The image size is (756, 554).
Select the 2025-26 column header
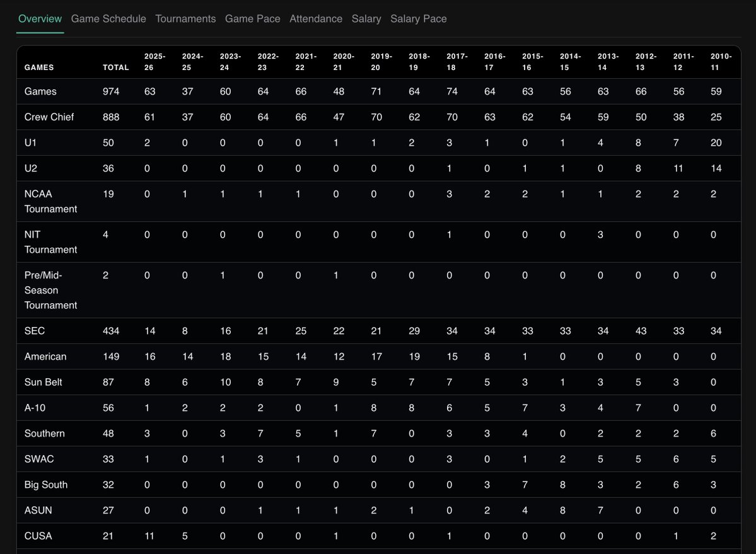click(154, 62)
